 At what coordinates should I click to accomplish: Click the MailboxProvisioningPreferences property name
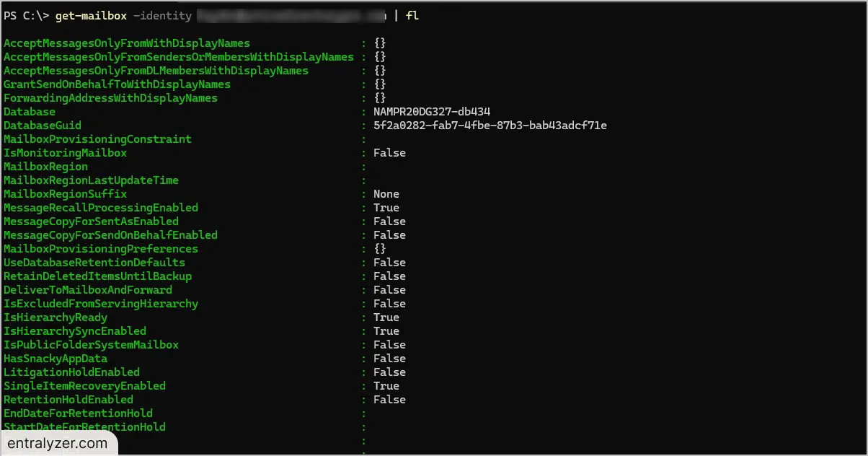101,249
